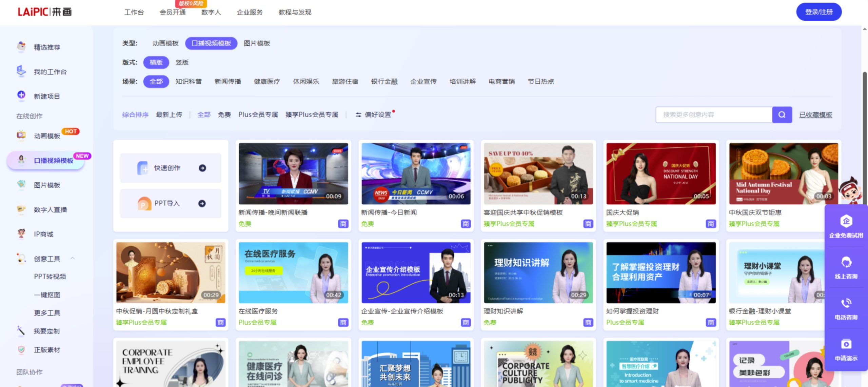Viewport: 868px width, 387px height.
Task: Click the LAiPIC 来画 logo
Action: pos(44,12)
